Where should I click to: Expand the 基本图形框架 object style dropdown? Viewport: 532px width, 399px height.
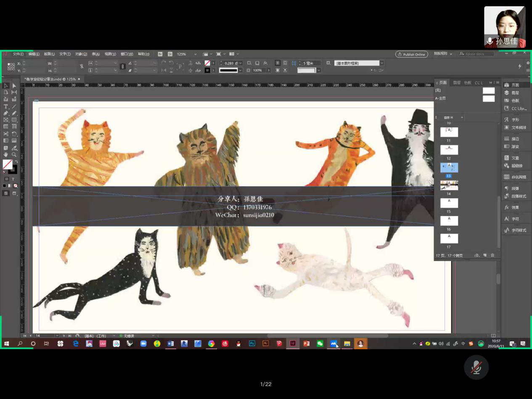pos(382,63)
